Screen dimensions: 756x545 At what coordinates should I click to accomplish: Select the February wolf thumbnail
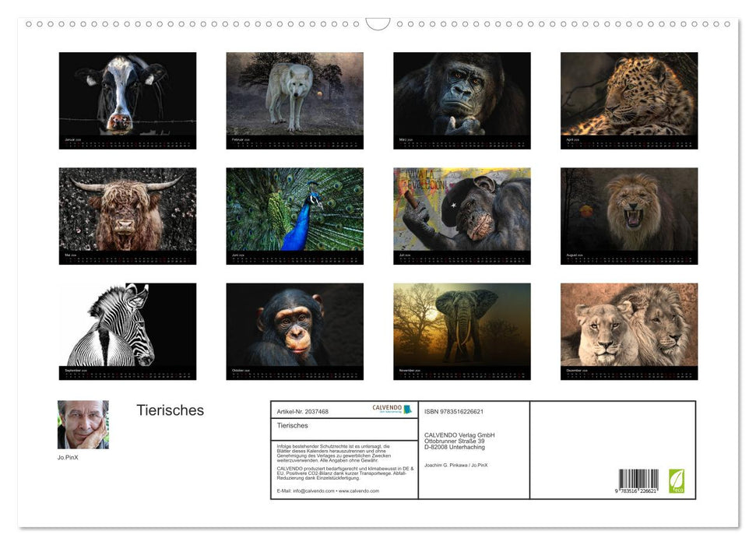[x=294, y=100]
